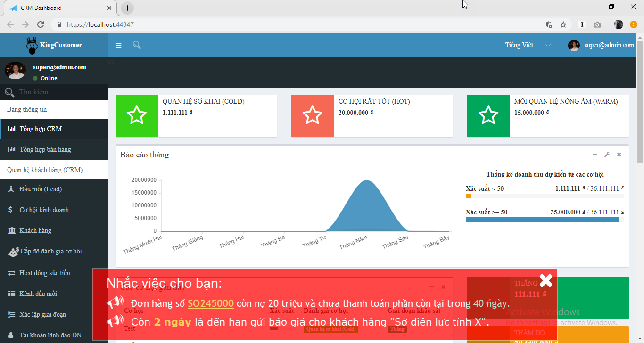The width and height of the screenshot is (644, 343).
Task: Click the Xác suất < 50 progress bar
Action: click(545, 196)
